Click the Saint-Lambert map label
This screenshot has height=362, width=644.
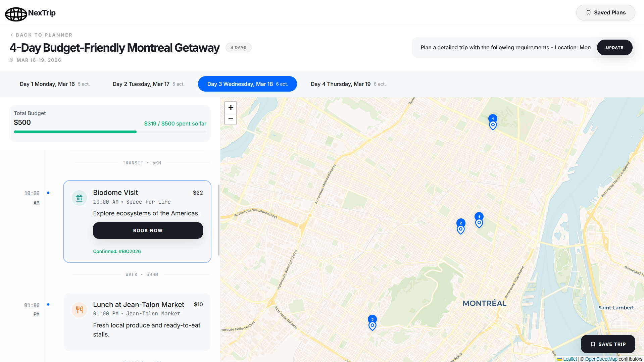click(x=616, y=308)
